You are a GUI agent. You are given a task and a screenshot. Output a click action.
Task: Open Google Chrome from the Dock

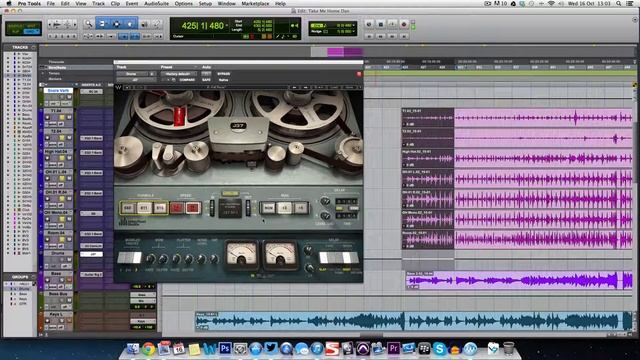149,349
